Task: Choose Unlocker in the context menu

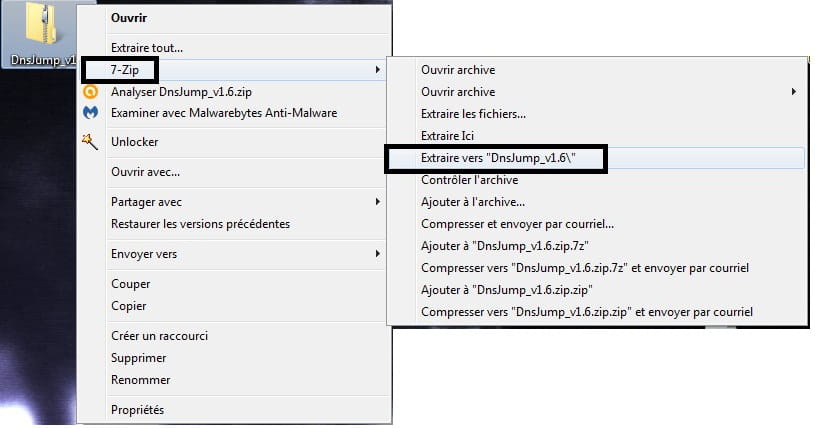Action: click(135, 142)
